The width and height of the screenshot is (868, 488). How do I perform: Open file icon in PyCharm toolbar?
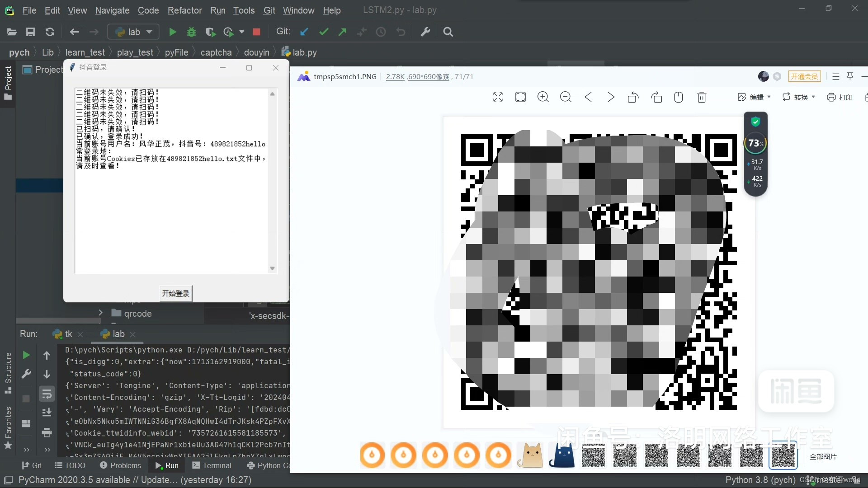point(12,32)
